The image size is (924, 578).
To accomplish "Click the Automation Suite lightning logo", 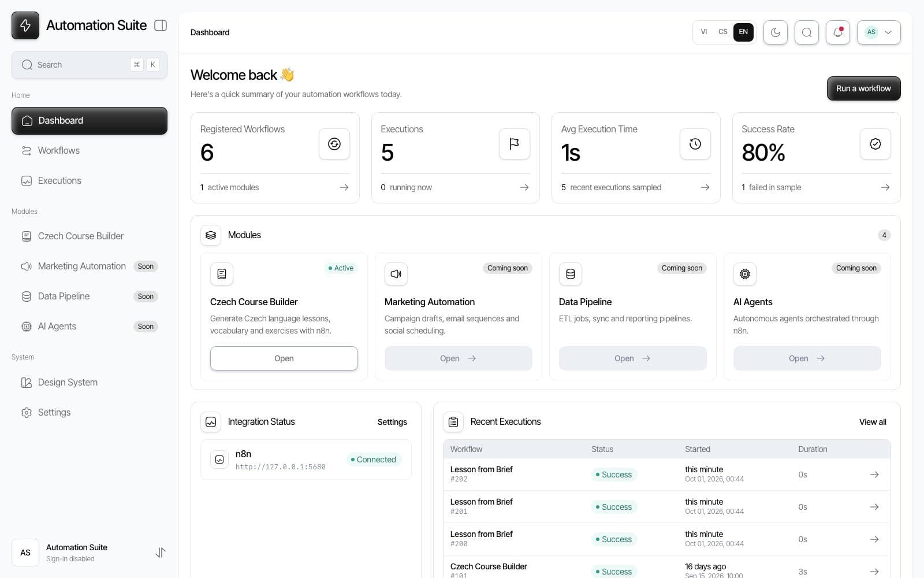I will [25, 25].
